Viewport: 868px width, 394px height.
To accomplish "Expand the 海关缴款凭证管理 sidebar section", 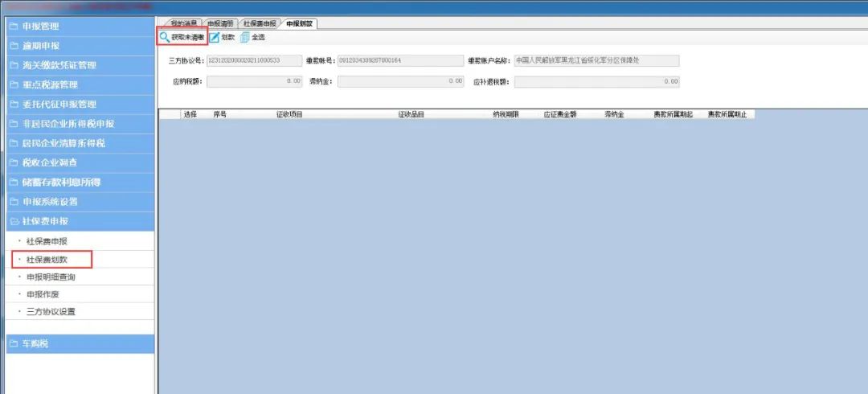I will [x=81, y=65].
